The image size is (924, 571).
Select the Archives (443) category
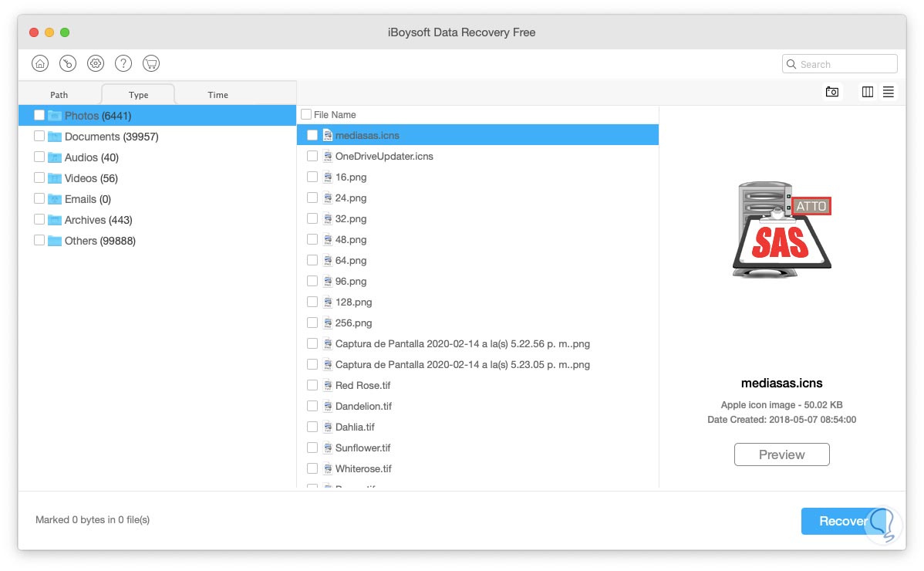(157, 220)
